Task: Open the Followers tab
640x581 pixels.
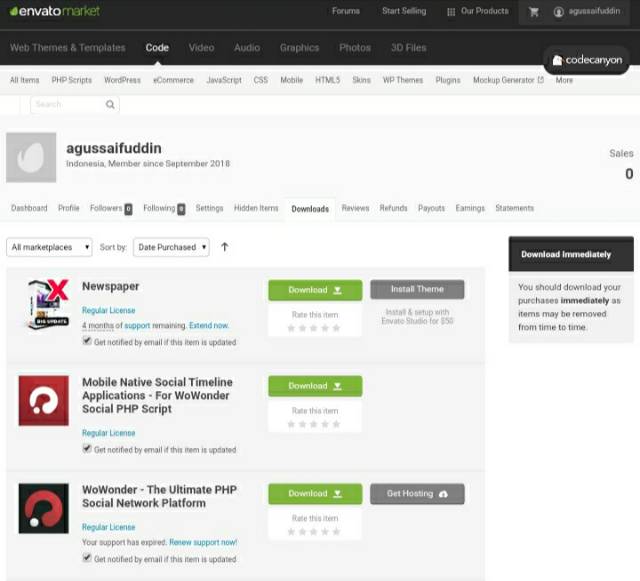Action: pos(111,208)
